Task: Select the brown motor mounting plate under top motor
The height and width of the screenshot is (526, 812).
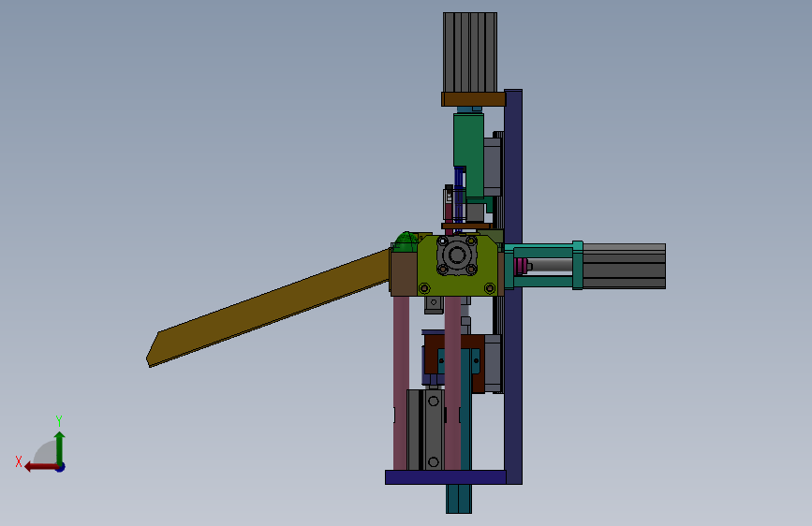Action: pos(473,99)
